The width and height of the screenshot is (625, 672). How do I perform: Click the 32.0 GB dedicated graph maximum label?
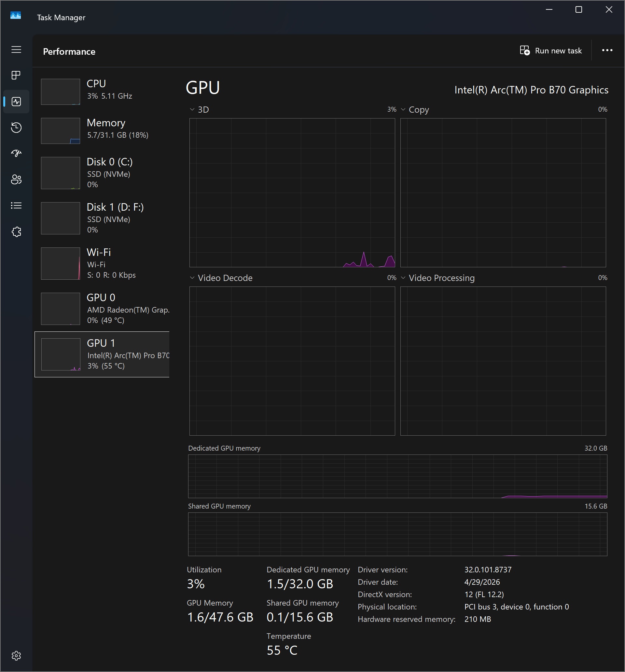pyautogui.click(x=596, y=448)
